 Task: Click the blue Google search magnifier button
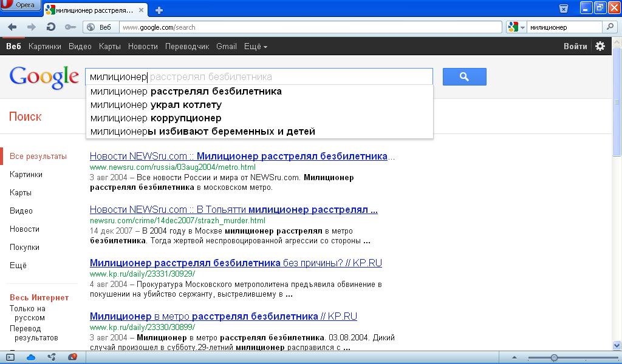coord(464,76)
